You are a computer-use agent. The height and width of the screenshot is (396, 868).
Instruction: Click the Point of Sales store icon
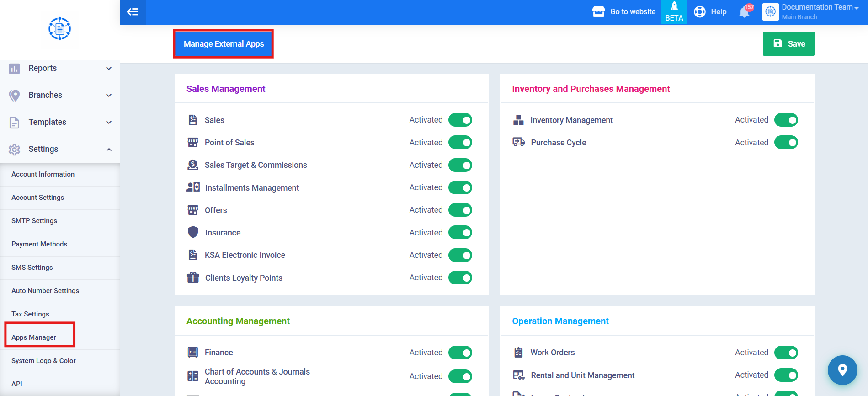tap(193, 143)
